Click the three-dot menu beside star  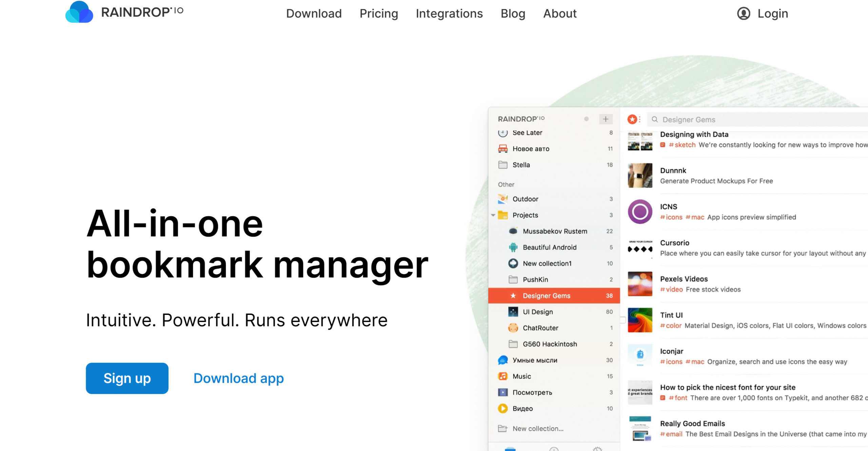click(639, 119)
